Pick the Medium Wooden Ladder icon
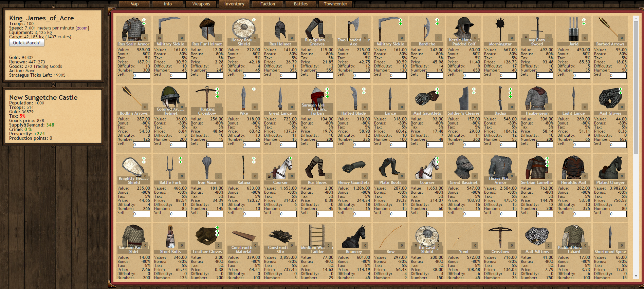The image size is (644, 289). 317,237
